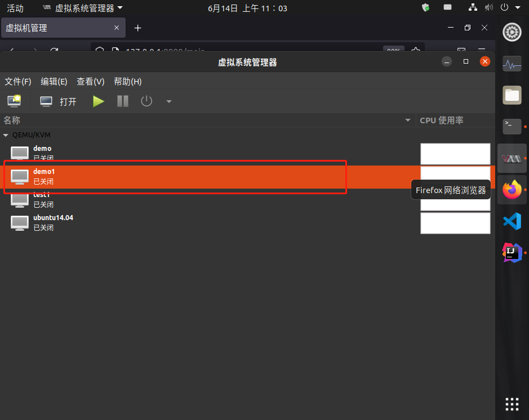Select the demo virtual machine row
This screenshot has width=529, height=420.
pos(248,153)
